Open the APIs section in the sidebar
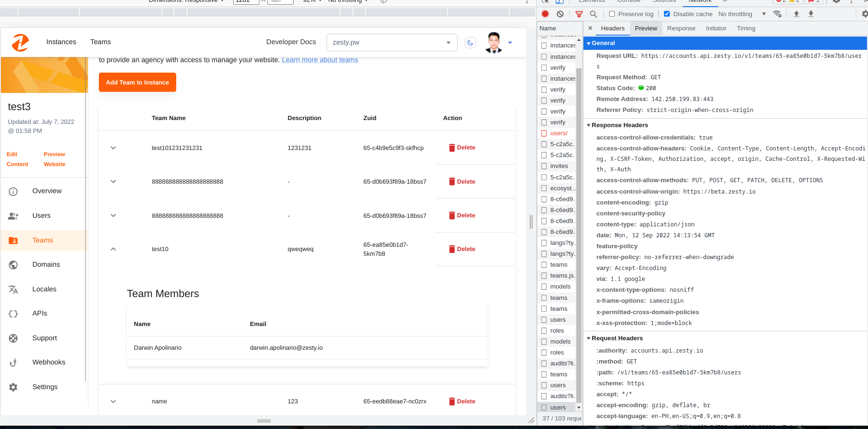868x429 pixels. (x=39, y=313)
